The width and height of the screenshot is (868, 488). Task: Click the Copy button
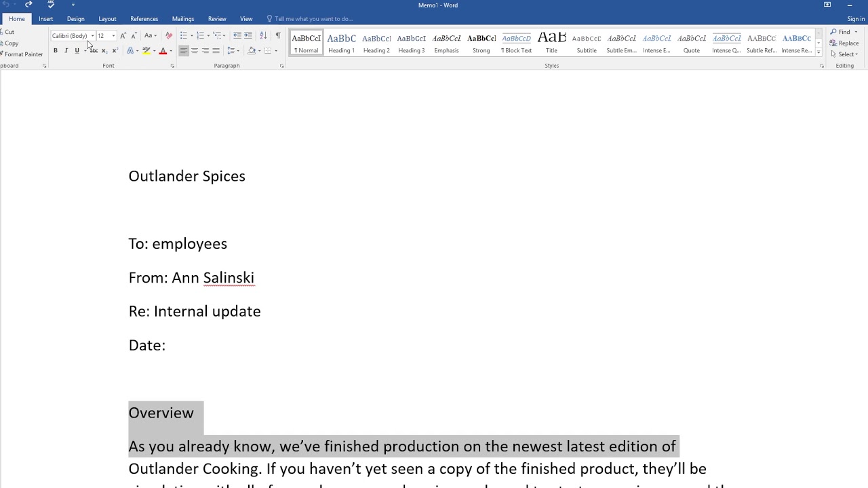click(9, 43)
